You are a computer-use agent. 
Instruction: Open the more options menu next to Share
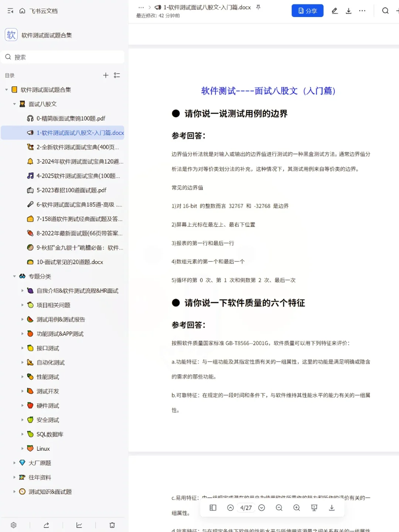(362, 11)
